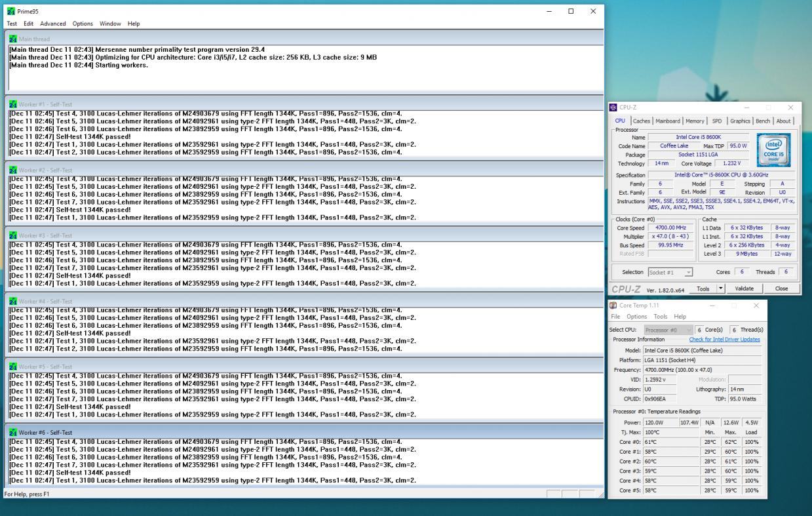Click the Tools button in CPU-Z

[x=703, y=288]
